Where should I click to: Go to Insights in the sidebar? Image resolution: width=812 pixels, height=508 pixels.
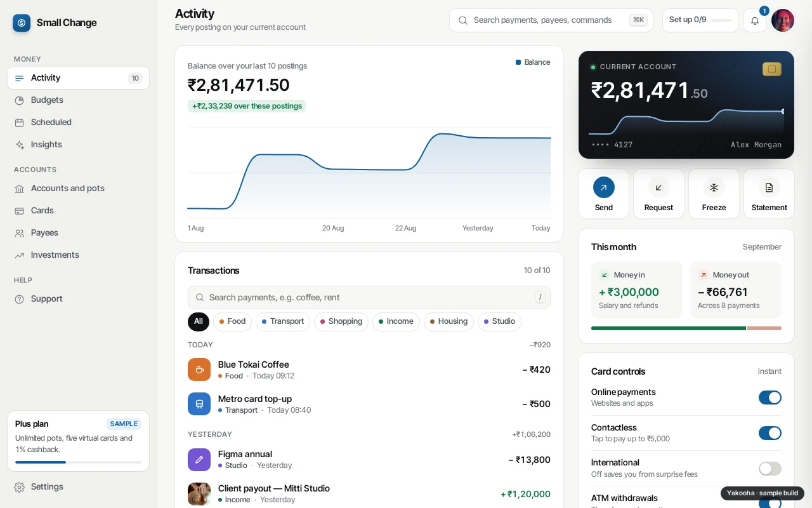[78, 145]
